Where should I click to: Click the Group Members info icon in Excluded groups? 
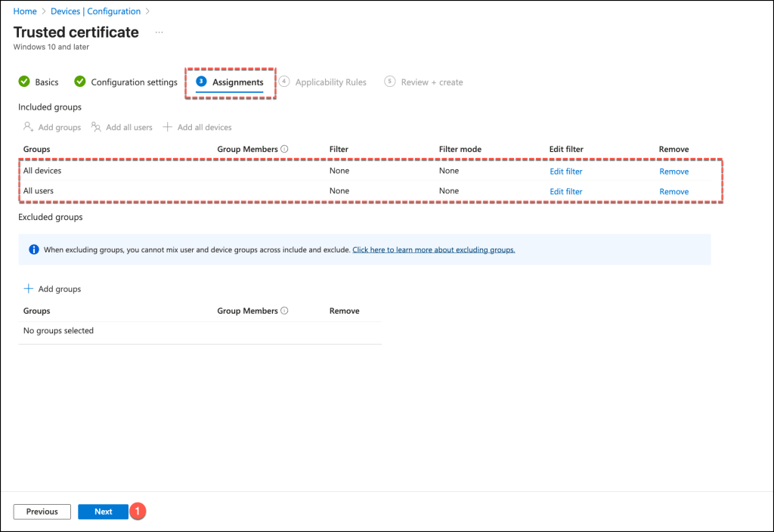pyautogui.click(x=284, y=311)
